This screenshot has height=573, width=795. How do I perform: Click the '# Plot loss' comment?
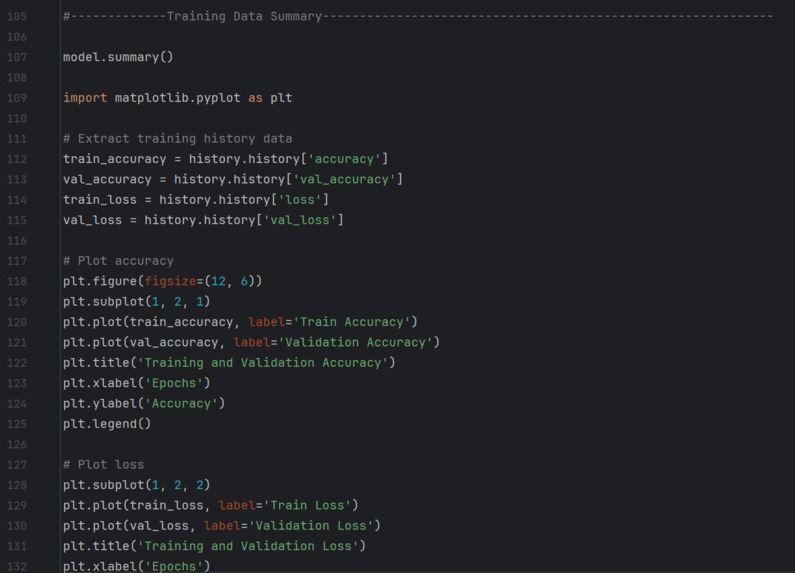click(x=103, y=464)
